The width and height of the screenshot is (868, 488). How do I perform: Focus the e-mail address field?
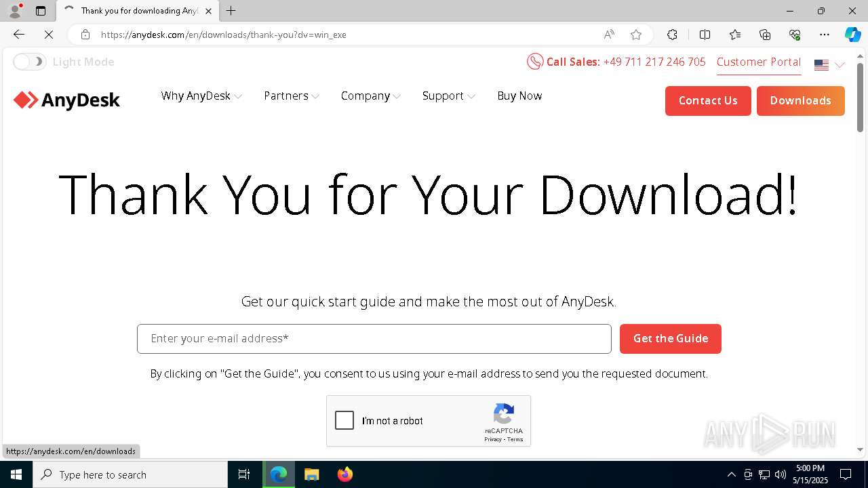click(x=374, y=339)
